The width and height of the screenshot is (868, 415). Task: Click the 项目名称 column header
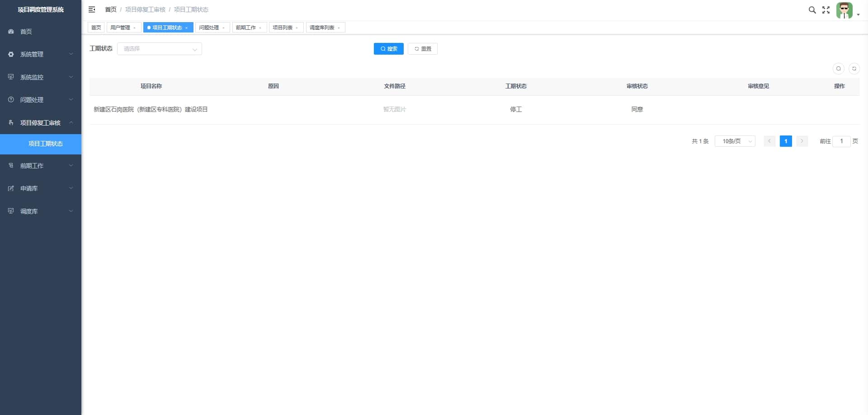coord(151,86)
